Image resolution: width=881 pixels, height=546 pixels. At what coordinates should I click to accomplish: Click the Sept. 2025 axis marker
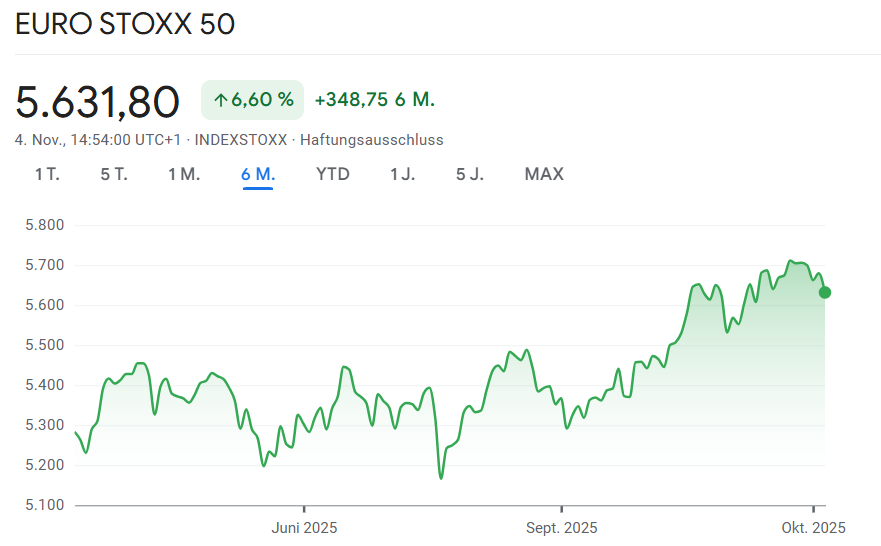[562, 528]
